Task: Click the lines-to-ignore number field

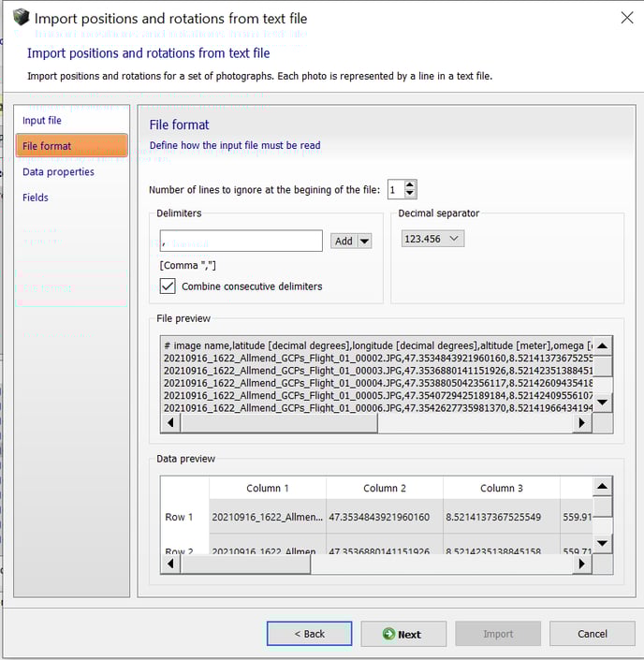Action: pyautogui.click(x=396, y=189)
